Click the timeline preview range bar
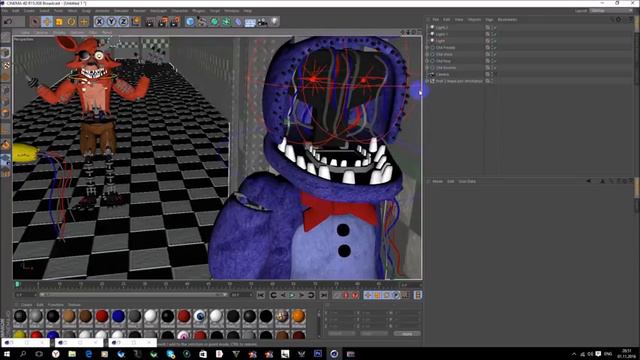 pos(133,295)
